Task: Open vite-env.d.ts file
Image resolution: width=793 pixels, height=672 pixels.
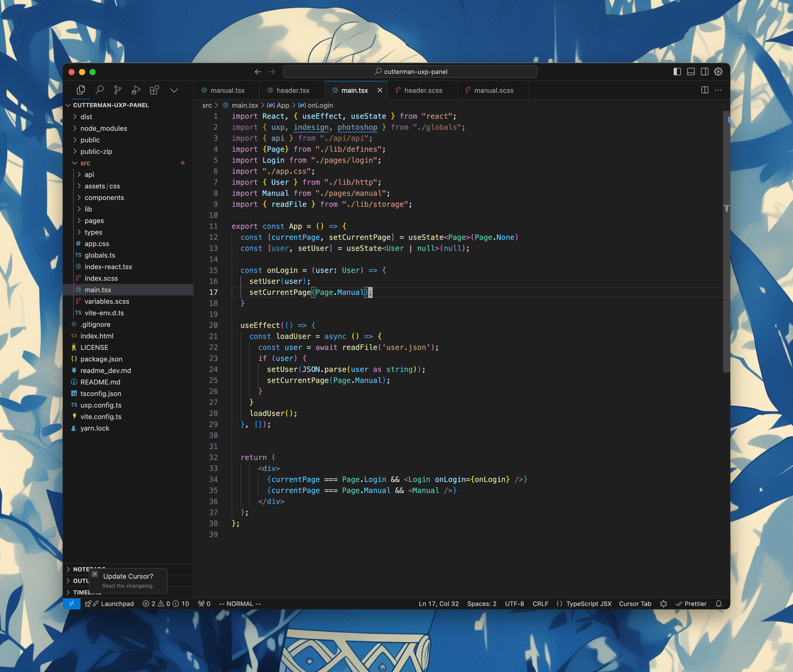Action: tap(128, 313)
